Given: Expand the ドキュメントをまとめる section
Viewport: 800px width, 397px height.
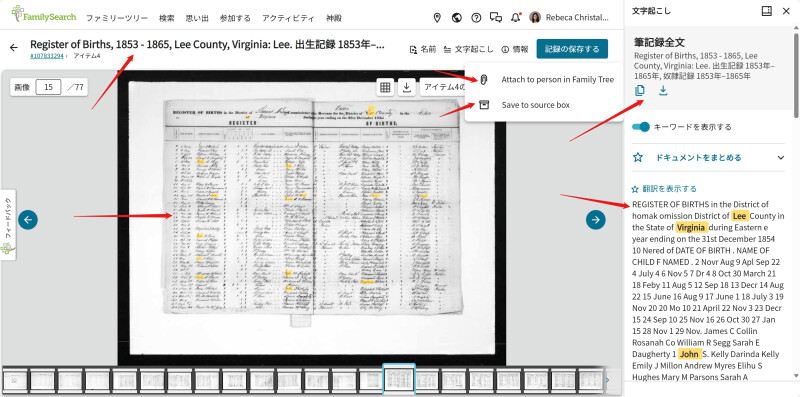Looking at the screenshot, I should tap(708, 158).
